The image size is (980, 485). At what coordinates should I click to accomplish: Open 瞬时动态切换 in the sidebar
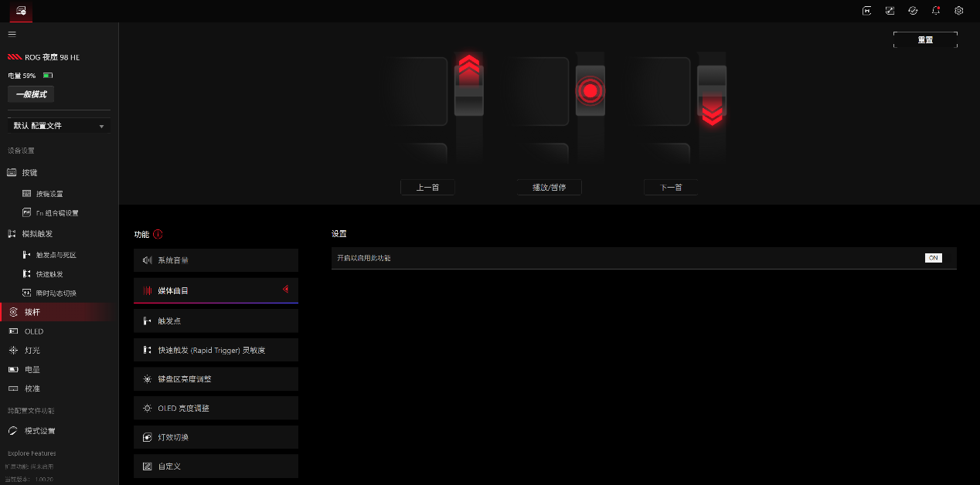click(56, 293)
